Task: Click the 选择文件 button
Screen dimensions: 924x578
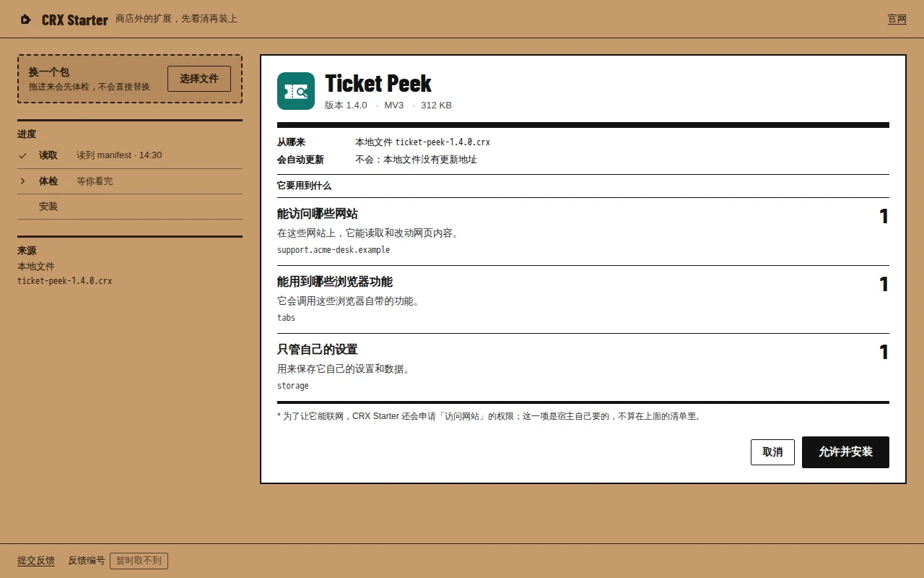Action: [199, 79]
